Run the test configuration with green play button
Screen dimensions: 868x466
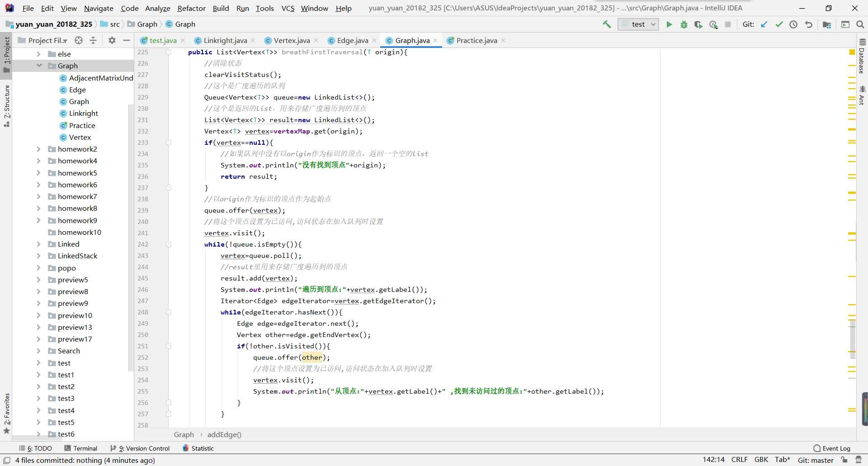[x=669, y=24]
